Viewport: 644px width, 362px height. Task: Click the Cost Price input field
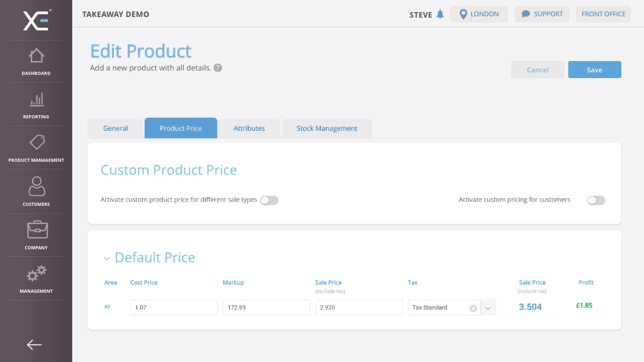coord(174,307)
